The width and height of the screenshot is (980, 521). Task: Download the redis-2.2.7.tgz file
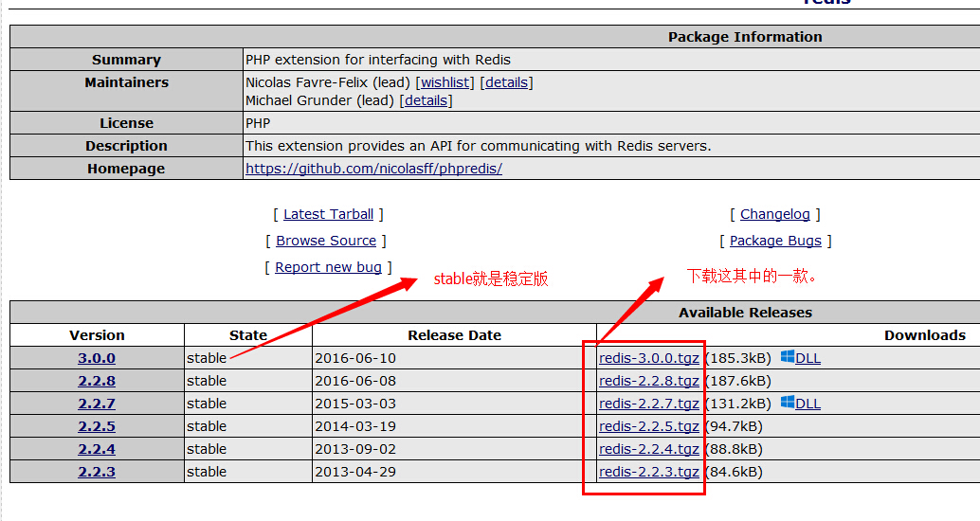point(648,404)
